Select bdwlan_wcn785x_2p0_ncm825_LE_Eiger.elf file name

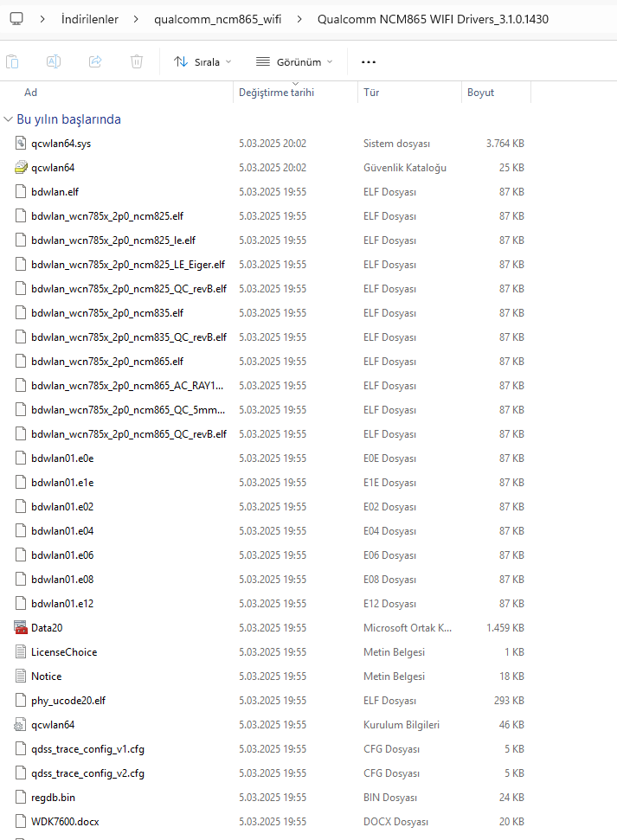tap(128, 264)
